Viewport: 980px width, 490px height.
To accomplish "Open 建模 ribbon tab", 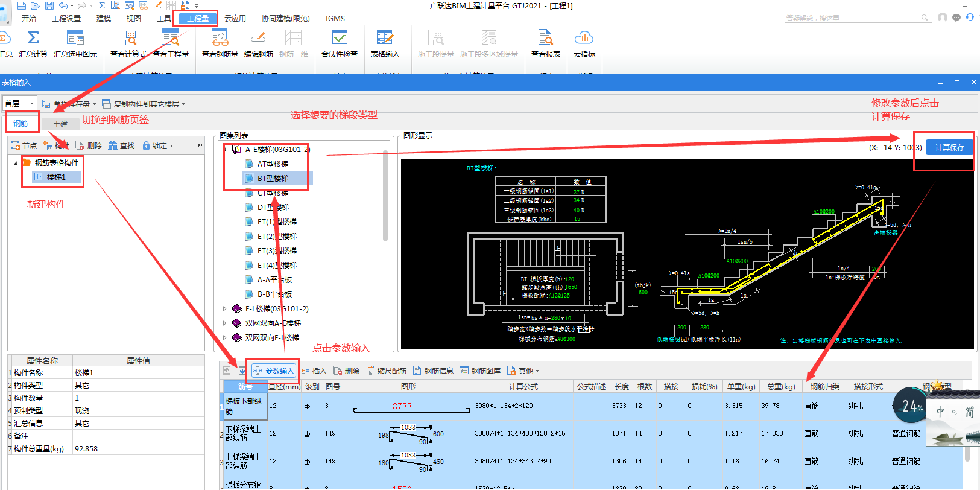I will tap(104, 18).
